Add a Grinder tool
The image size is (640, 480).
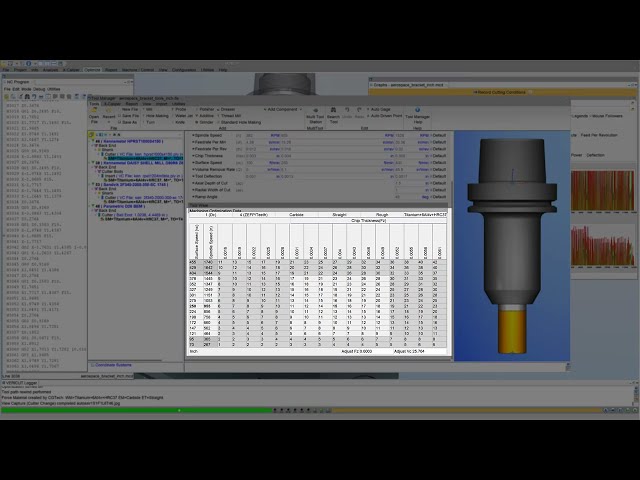point(204,122)
